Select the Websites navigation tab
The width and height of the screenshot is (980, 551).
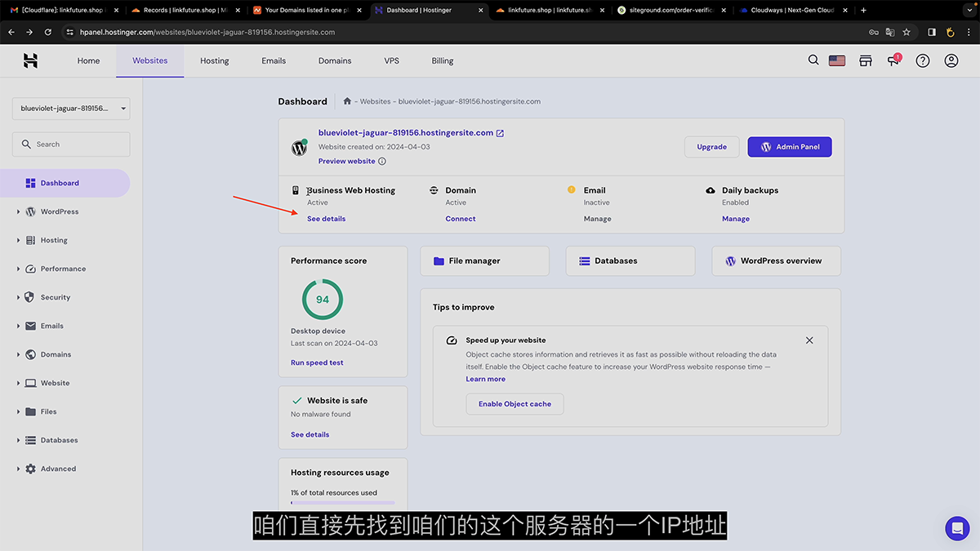(x=150, y=60)
